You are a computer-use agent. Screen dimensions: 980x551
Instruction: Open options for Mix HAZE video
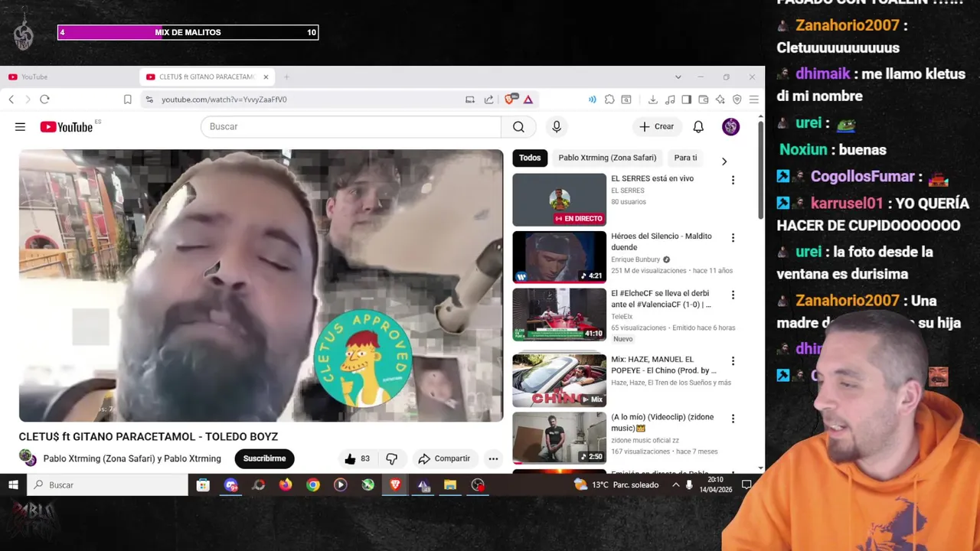[733, 361]
